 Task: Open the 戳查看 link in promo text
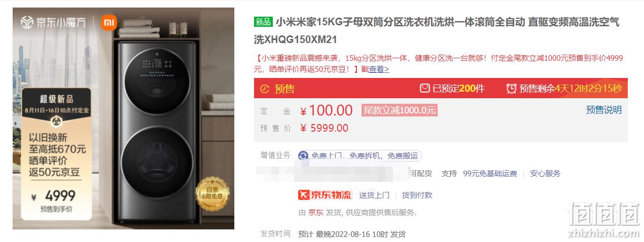coord(375,69)
